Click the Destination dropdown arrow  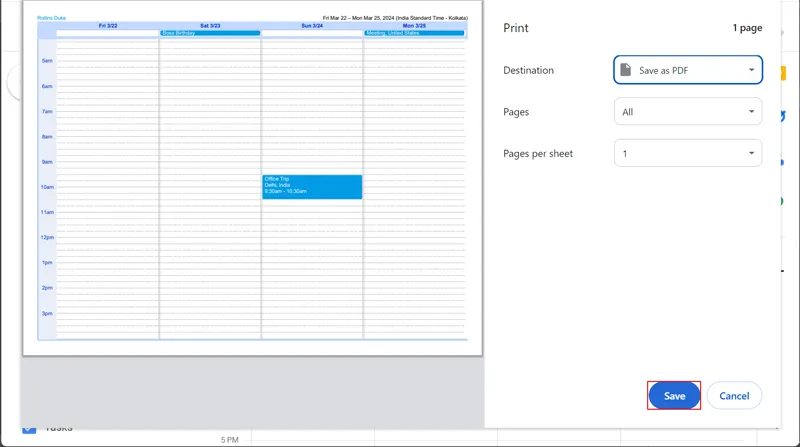(751, 70)
